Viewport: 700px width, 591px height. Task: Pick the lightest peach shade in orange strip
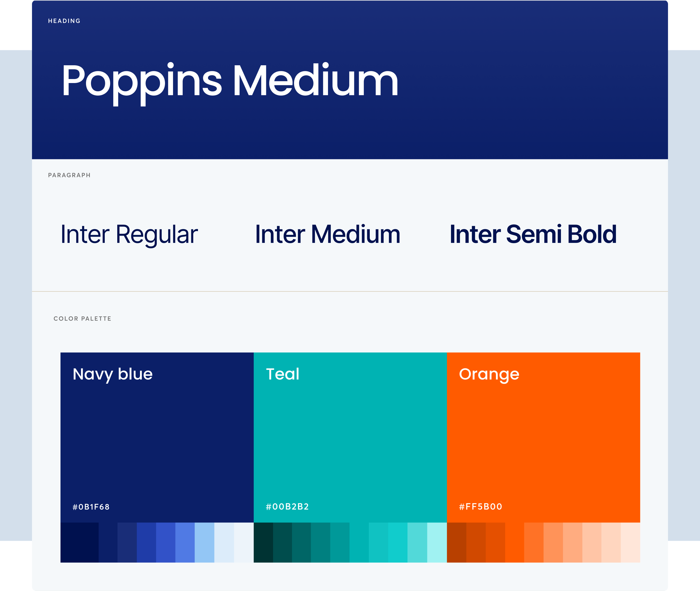click(x=630, y=542)
